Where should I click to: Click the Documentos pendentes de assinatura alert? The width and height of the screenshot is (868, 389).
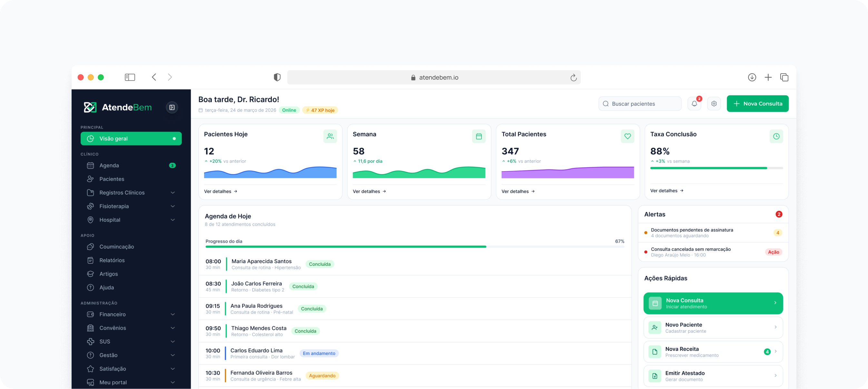[x=713, y=233]
